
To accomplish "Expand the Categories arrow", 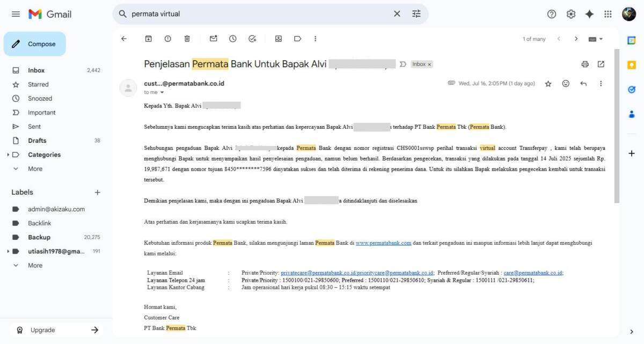I will tap(8, 155).
